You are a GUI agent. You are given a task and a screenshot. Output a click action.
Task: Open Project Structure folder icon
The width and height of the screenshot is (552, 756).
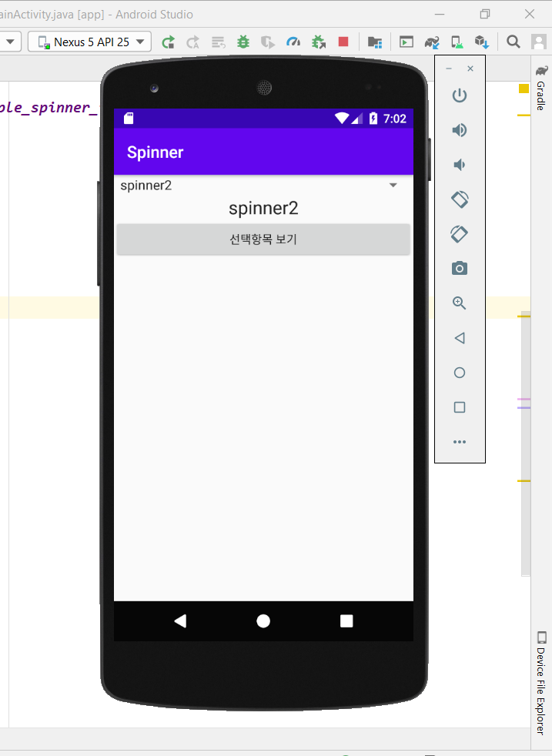pos(375,42)
